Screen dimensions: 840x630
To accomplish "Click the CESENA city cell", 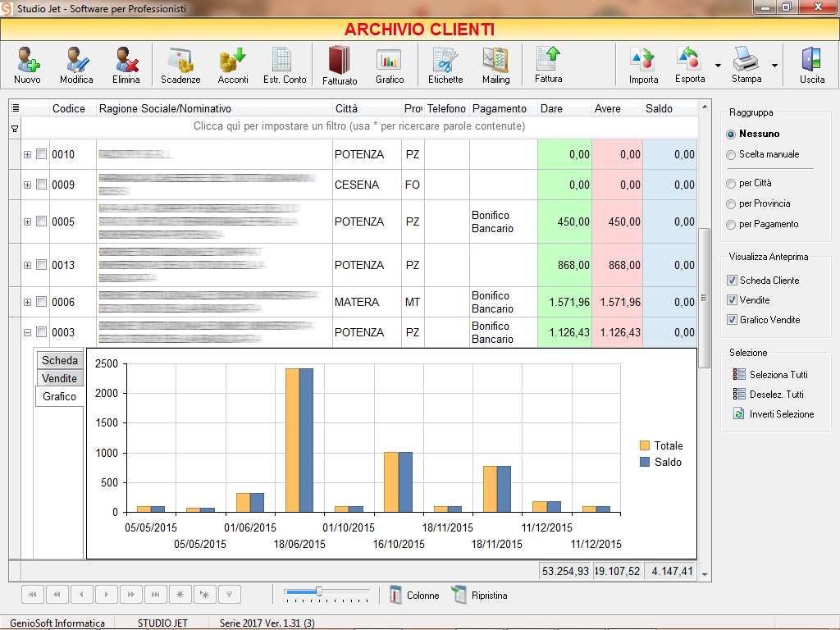I will 367,185.
